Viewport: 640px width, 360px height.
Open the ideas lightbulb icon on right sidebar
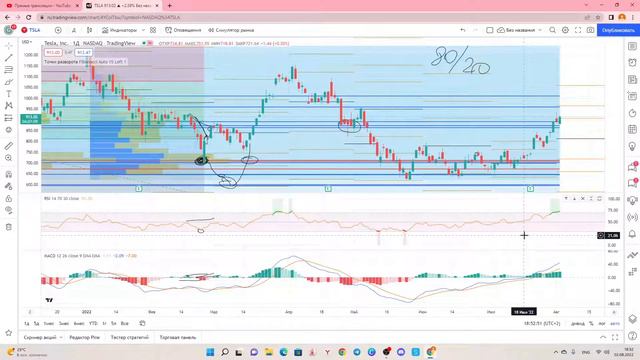[x=632, y=146]
